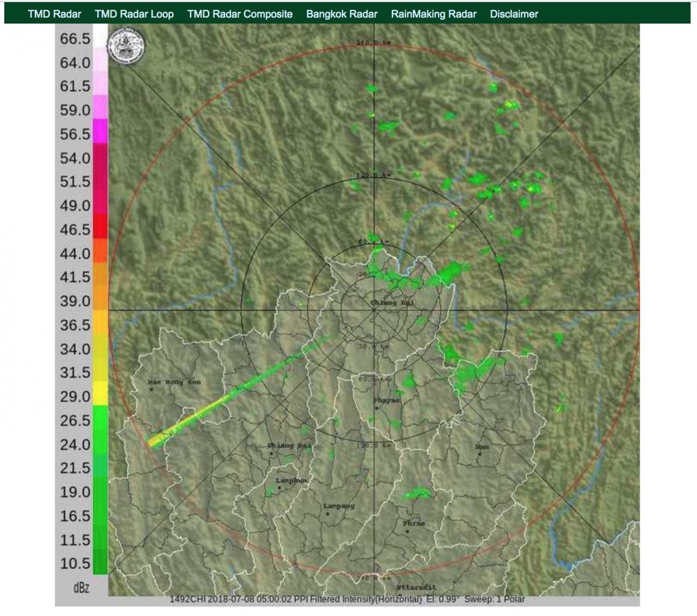
Task: Click the Mae Hong Son city marker
Action: click(152, 389)
